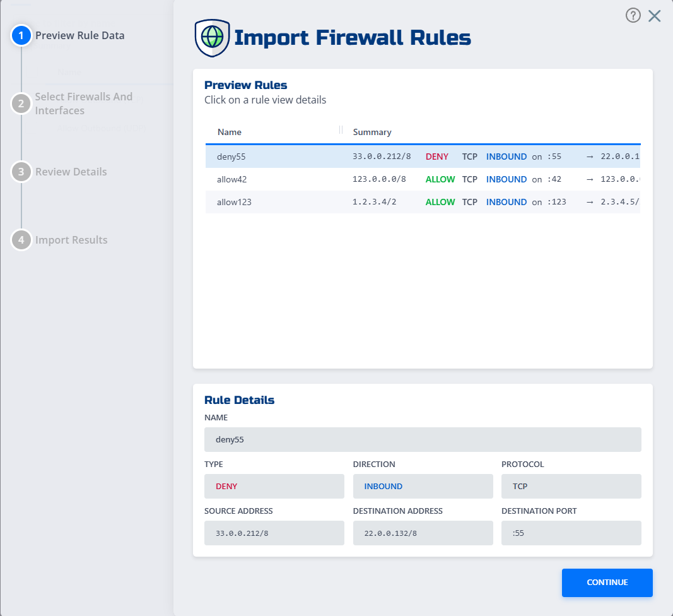Click the Import Firewall Rules shield logo
673x616 pixels.
(211, 37)
